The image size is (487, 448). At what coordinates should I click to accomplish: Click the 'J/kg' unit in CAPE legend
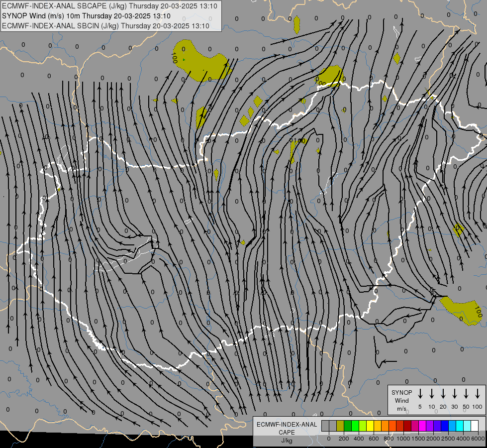click(x=287, y=441)
